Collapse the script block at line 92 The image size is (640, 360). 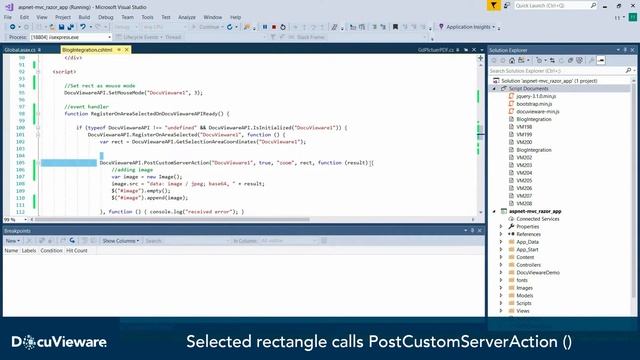tap(38, 71)
